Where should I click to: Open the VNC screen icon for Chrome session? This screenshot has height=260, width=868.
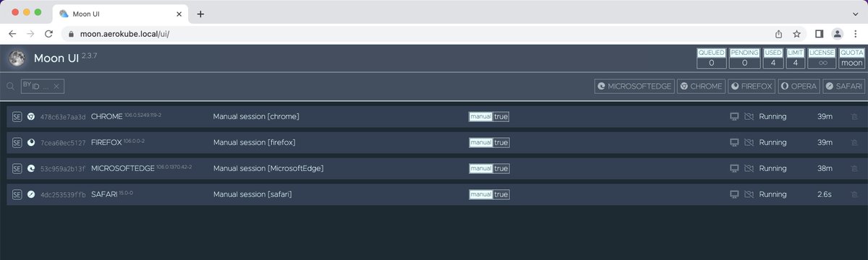pyautogui.click(x=734, y=116)
